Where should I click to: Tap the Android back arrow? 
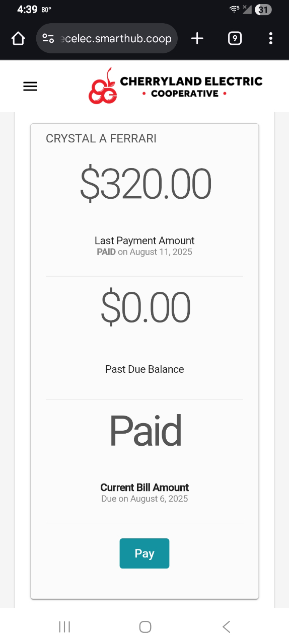227,626
